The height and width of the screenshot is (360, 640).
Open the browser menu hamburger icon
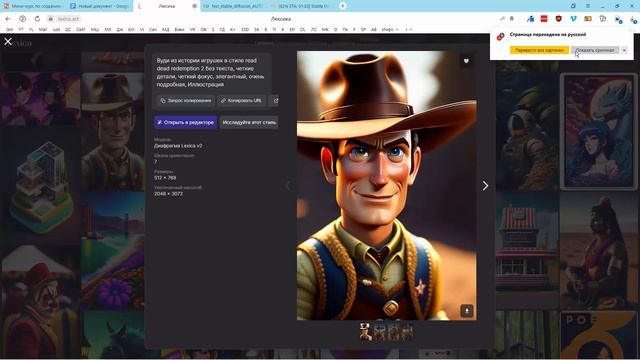(x=588, y=6)
